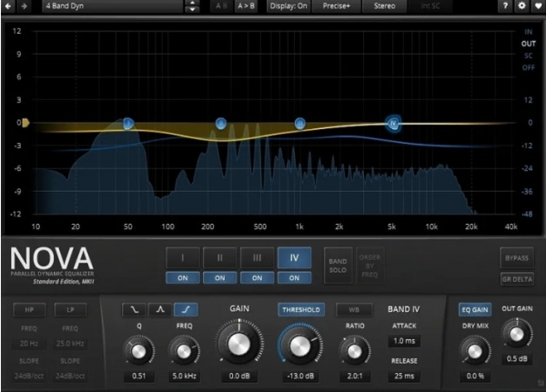Enable BAND SOLO

click(x=338, y=266)
